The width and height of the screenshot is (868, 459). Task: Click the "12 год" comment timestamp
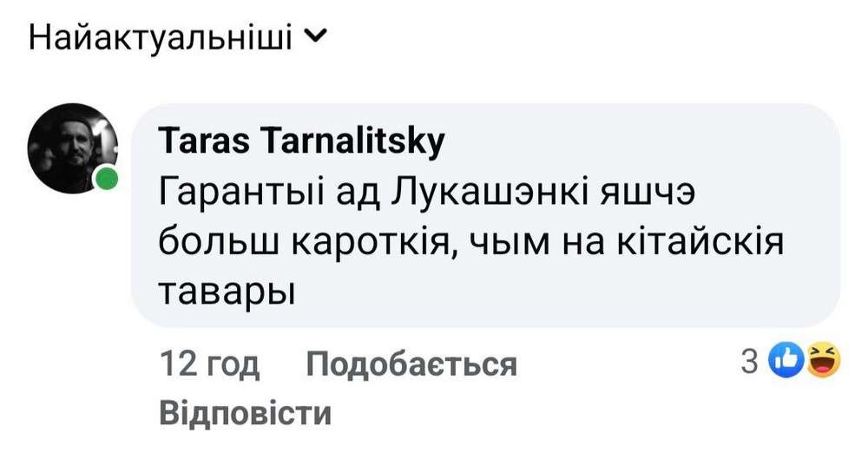(x=209, y=364)
